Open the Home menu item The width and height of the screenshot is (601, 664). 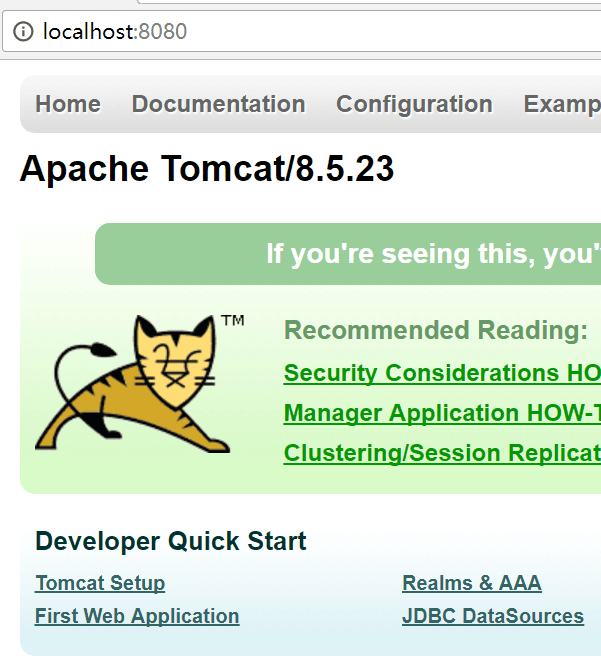[x=68, y=104]
